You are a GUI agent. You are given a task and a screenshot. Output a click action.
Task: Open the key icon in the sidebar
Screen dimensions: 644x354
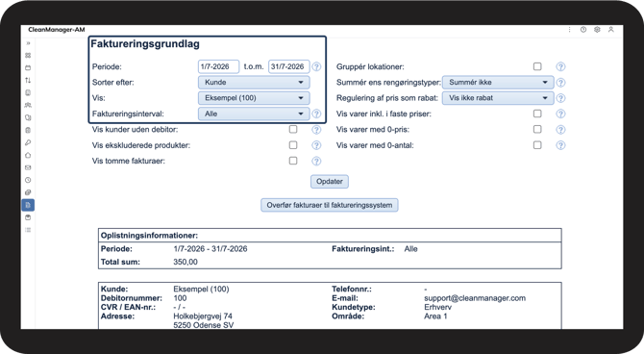click(x=28, y=142)
